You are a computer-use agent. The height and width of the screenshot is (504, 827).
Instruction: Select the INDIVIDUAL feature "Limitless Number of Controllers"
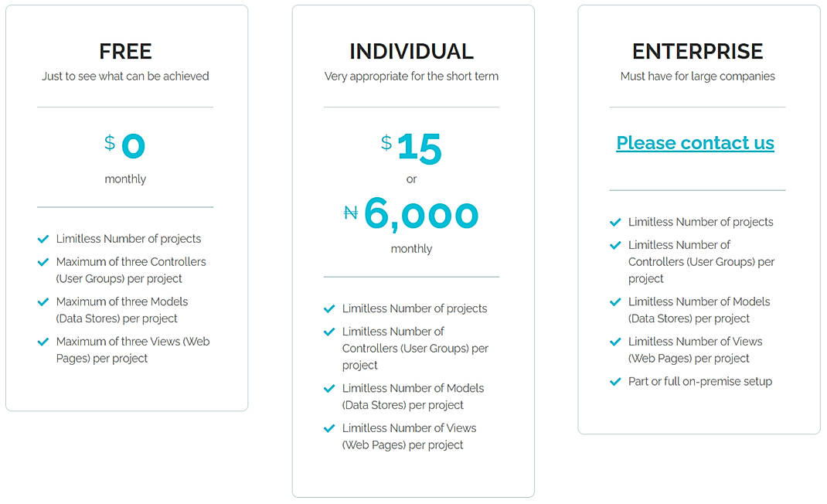point(415,348)
